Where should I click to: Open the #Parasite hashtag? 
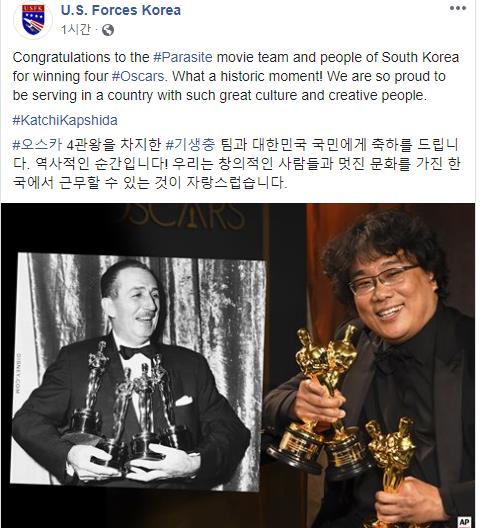point(183,57)
